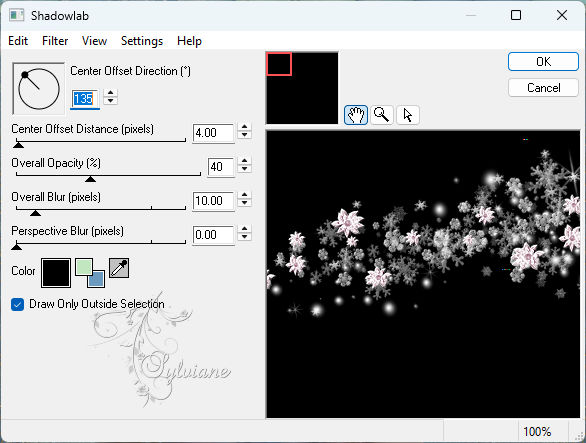586x443 pixels.
Task: Pick shadow color with the eyedropper
Action: (x=119, y=268)
